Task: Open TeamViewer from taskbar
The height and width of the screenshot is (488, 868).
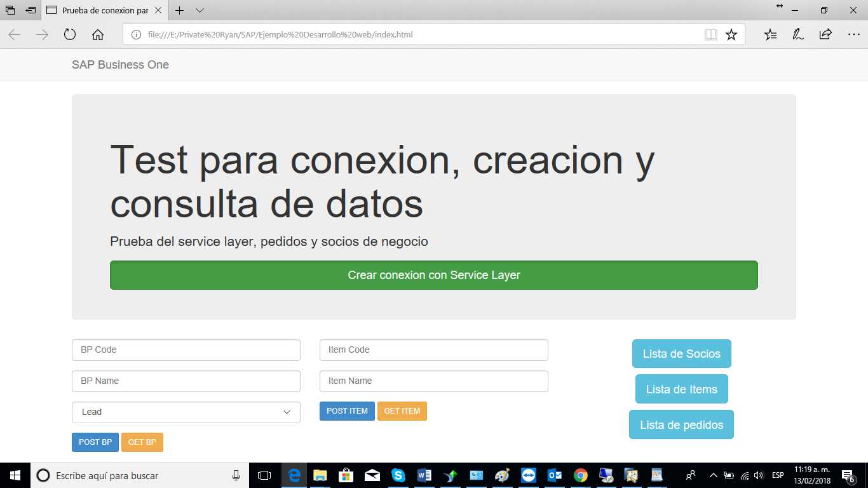Action: point(529,475)
